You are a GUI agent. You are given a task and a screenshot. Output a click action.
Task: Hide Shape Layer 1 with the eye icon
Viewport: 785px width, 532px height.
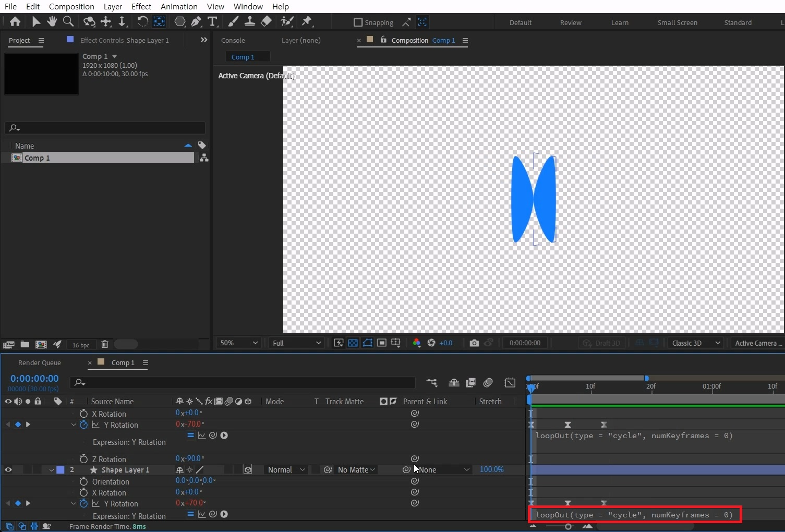pyautogui.click(x=8, y=469)
